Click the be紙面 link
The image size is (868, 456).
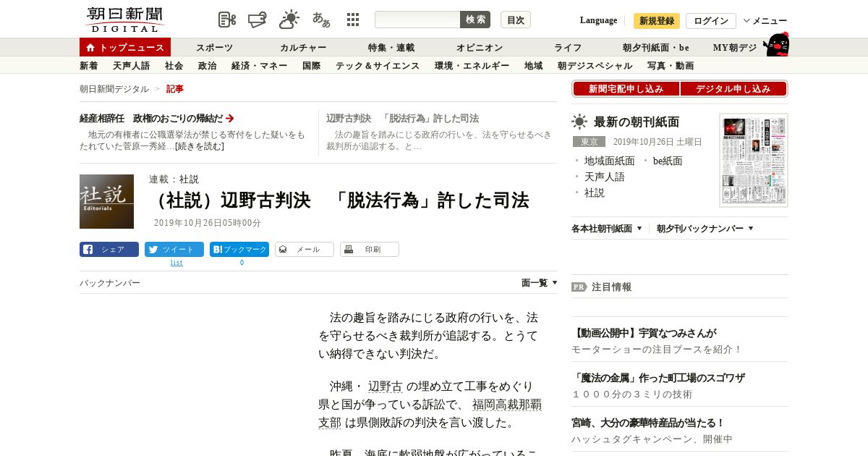[x=668, y=161]
